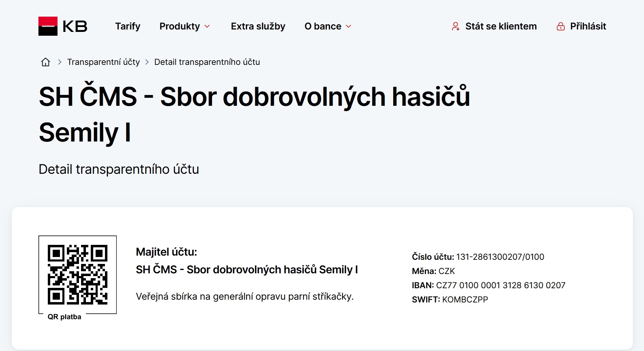Image resolution: width=644 pixels, height=351 pixels.
Task: Open the Produkty menu
Action: 179,26
